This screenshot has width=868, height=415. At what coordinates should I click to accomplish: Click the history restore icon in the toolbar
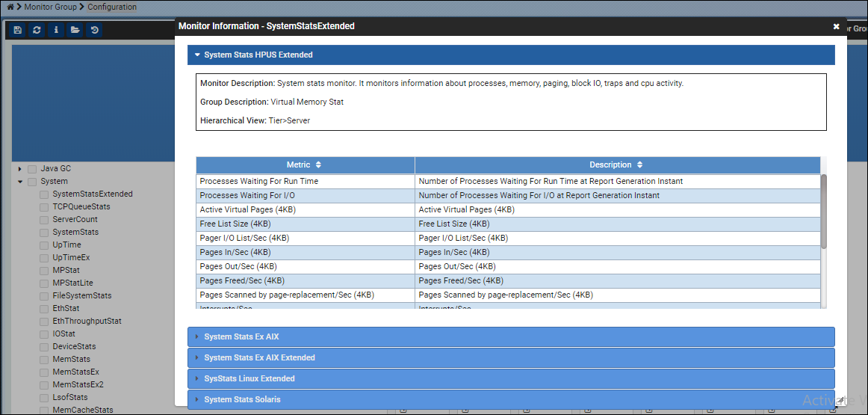point(94,30)
